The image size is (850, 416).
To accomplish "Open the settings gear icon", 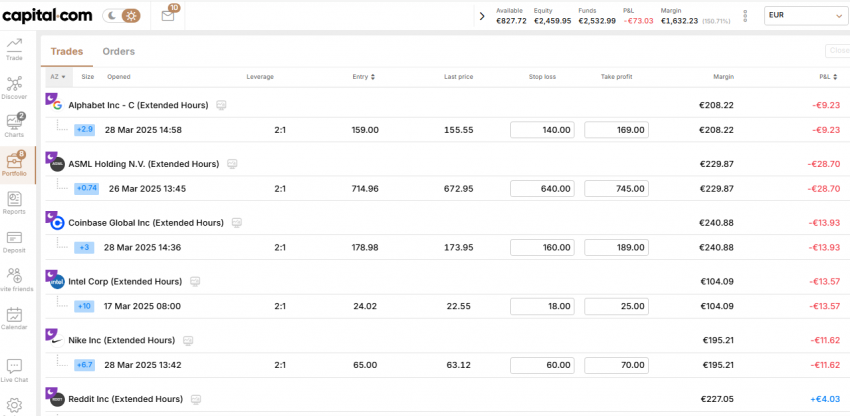I will [x=15, y=406].
